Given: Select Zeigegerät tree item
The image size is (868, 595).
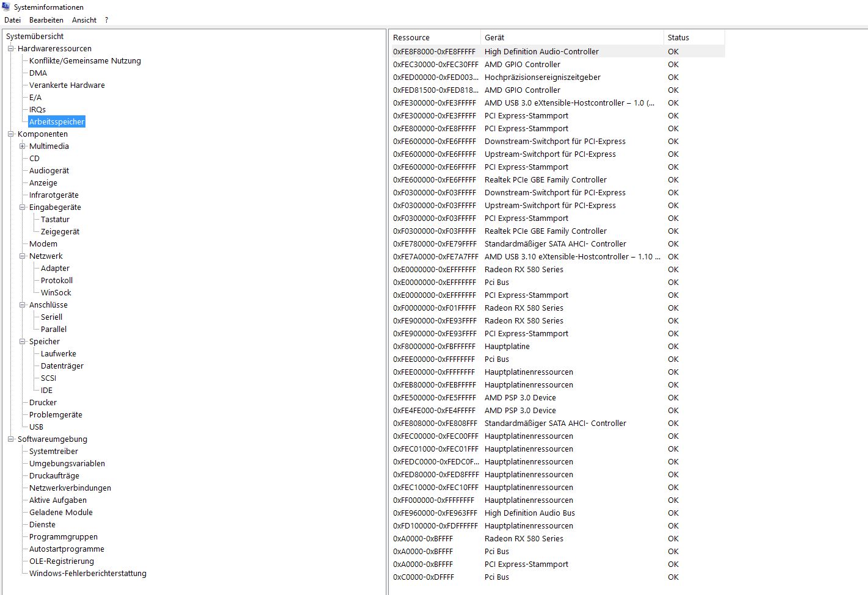Looking at the screenshot, I should (x=60, y=231).
